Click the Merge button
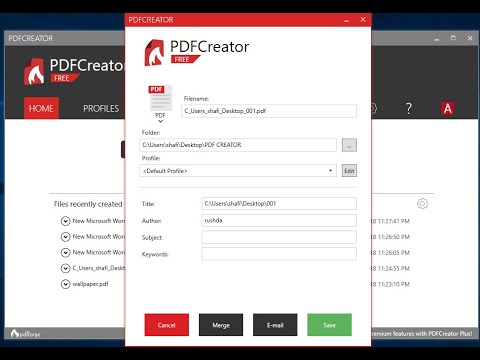The height and width of the screenshot is (360, 480). click(x=221, y=325)
